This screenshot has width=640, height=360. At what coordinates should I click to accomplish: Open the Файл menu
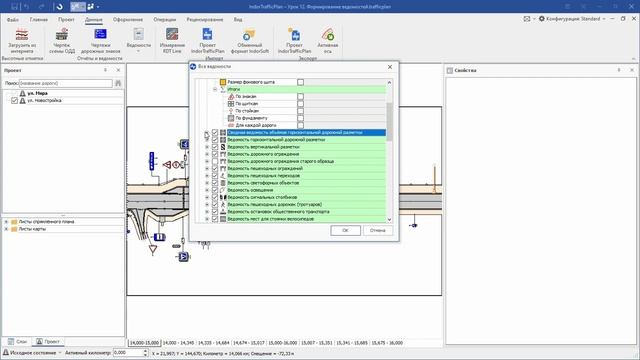[x=12, y=20]
